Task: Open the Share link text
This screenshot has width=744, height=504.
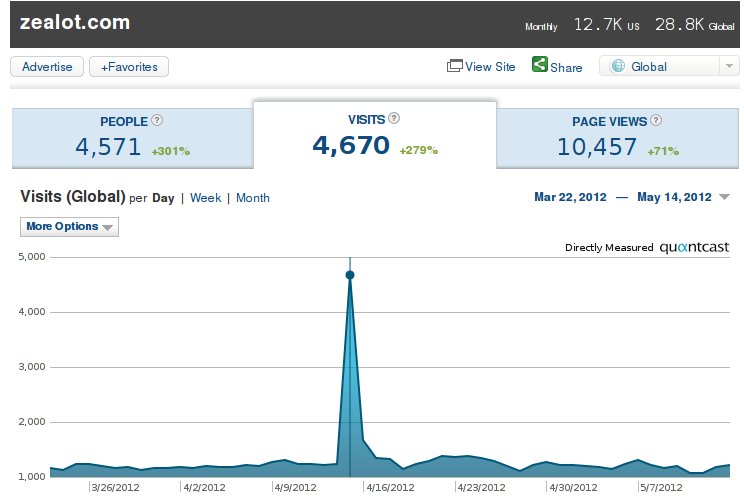Action: click(x=566, y=67)
